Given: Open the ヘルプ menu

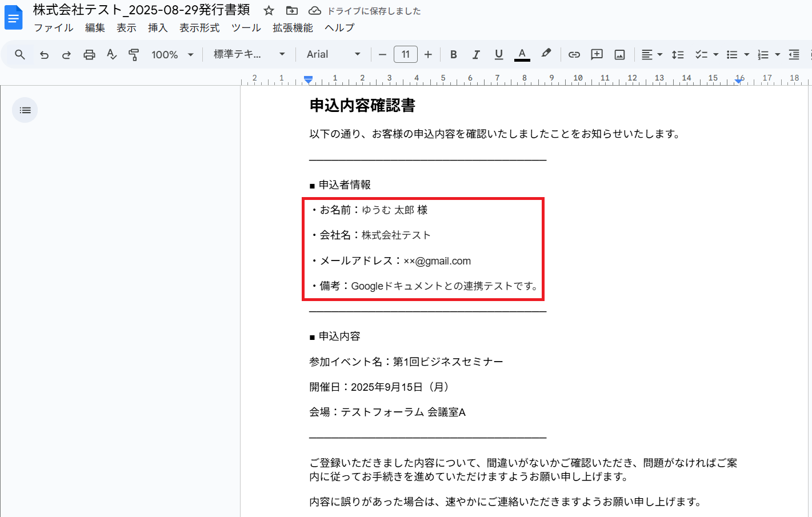Looking at the screenshot, I should 339,28.
